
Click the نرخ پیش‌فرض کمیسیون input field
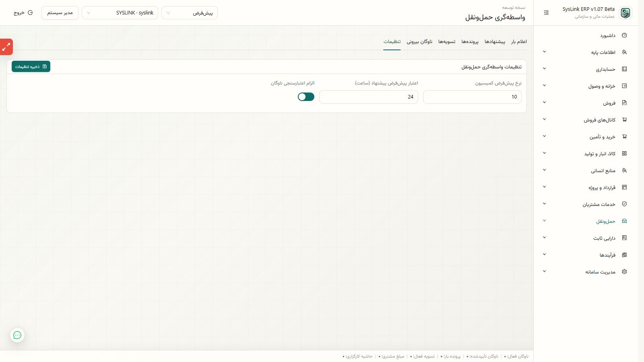[x=472, y=97]
